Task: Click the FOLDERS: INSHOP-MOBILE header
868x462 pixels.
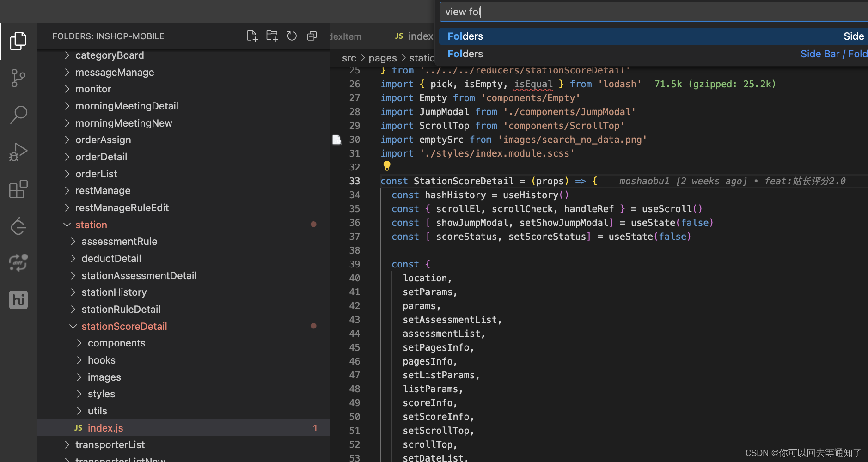Action: [108, 36]
